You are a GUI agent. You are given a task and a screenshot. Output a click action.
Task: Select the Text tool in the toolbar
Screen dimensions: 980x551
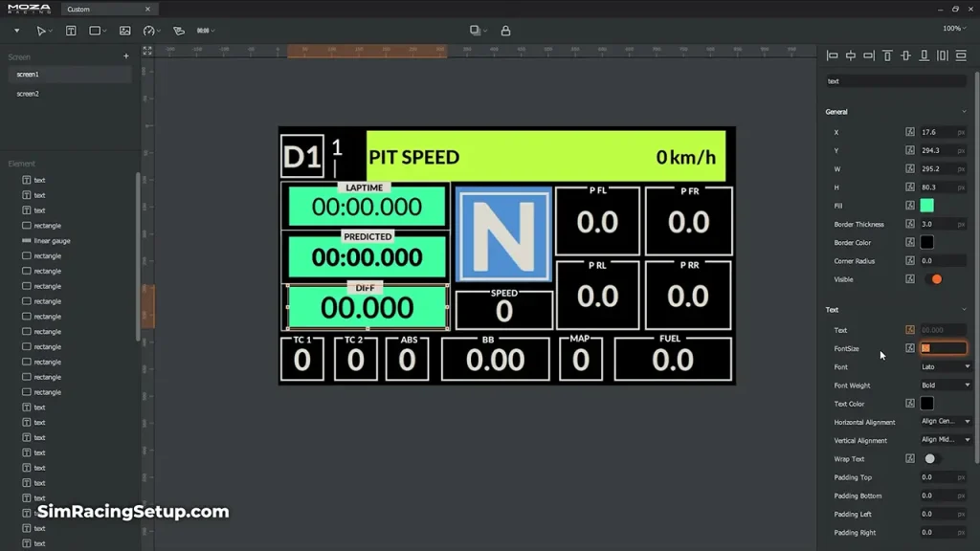point(71,31)
